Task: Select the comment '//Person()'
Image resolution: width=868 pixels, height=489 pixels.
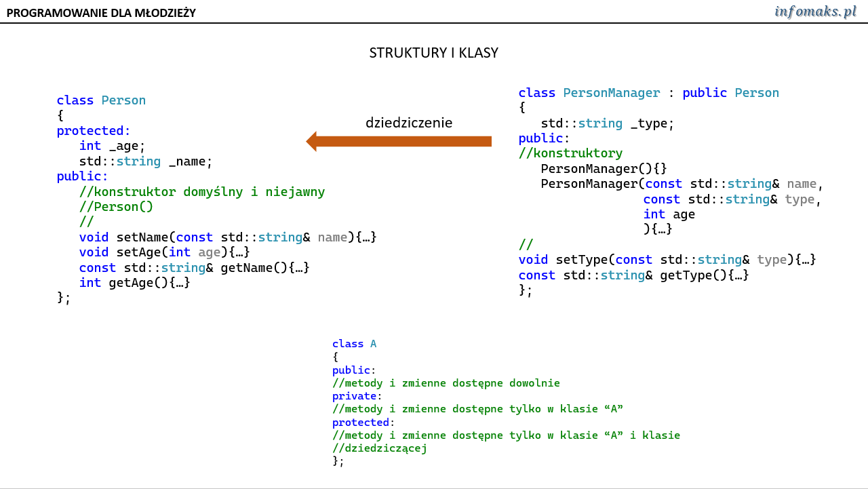Action: pos(116,207)
